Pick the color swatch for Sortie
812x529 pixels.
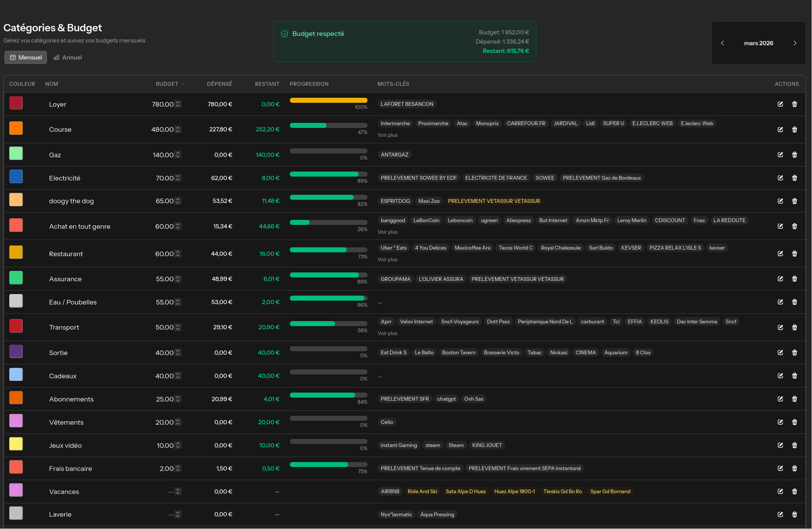pos(16,351)
